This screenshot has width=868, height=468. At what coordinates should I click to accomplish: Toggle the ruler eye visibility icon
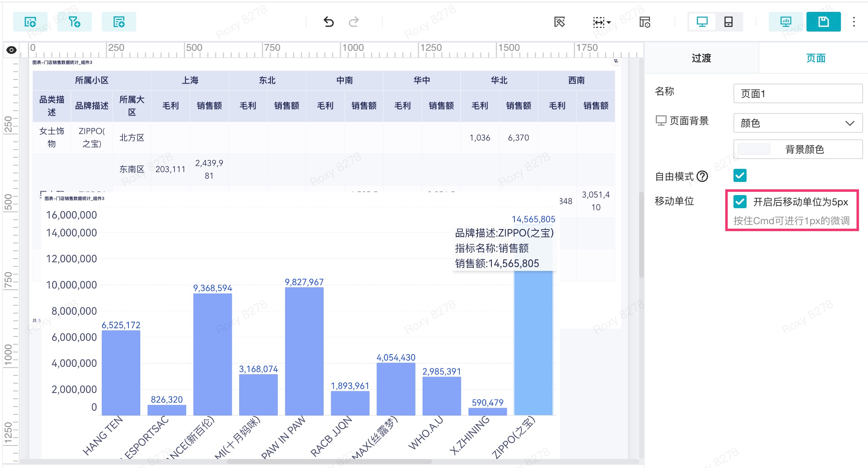[x=11, y=50]
